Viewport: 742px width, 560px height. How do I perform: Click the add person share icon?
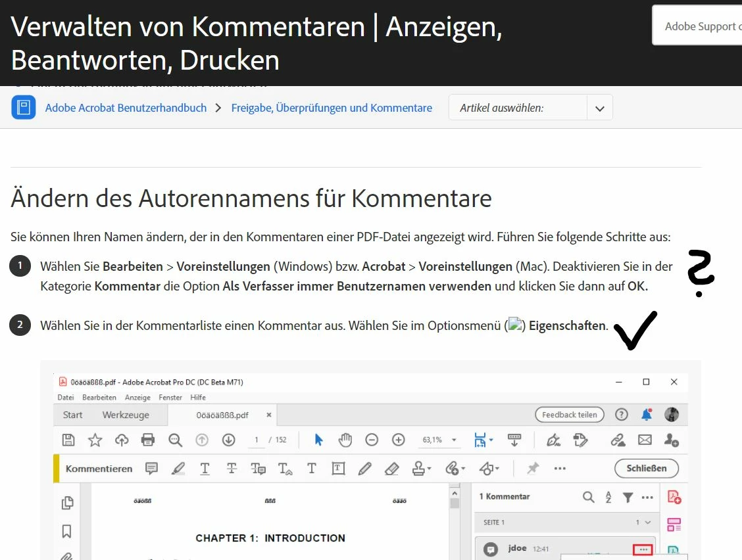pos(671,440)
